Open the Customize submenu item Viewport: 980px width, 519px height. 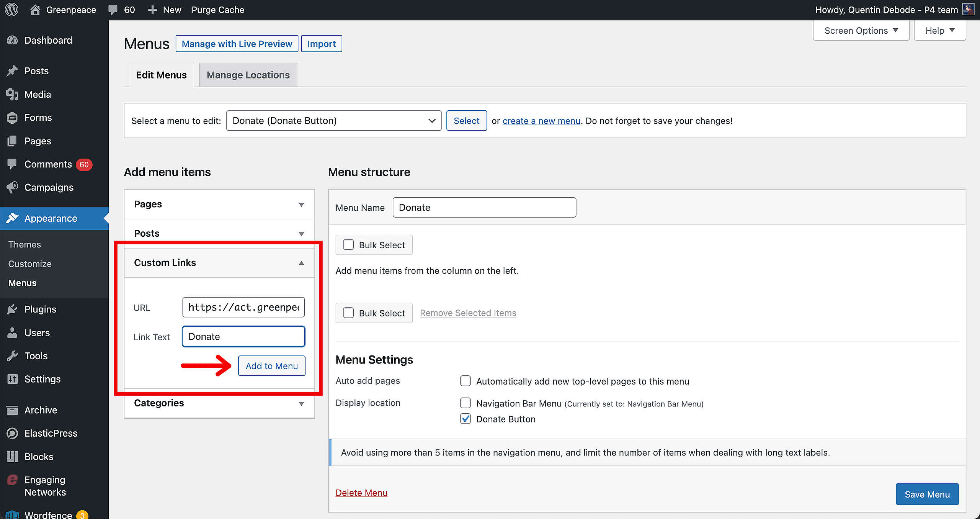[x=30, y=264]
